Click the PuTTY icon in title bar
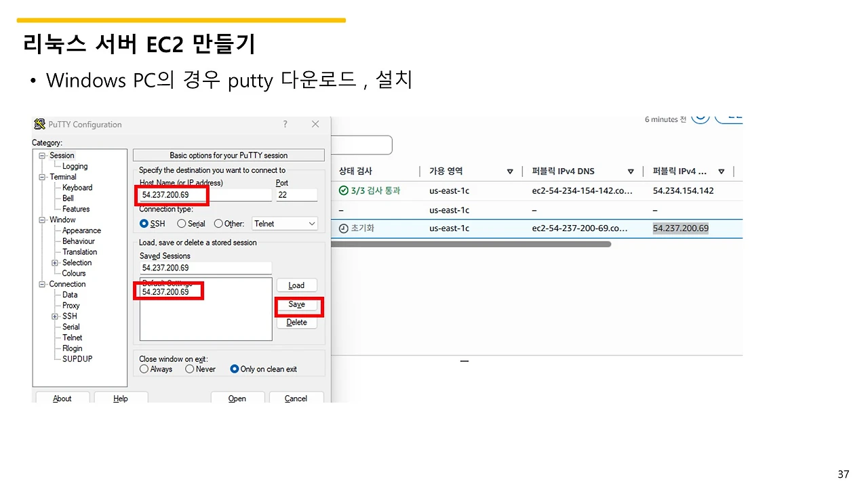 point(40,124)
